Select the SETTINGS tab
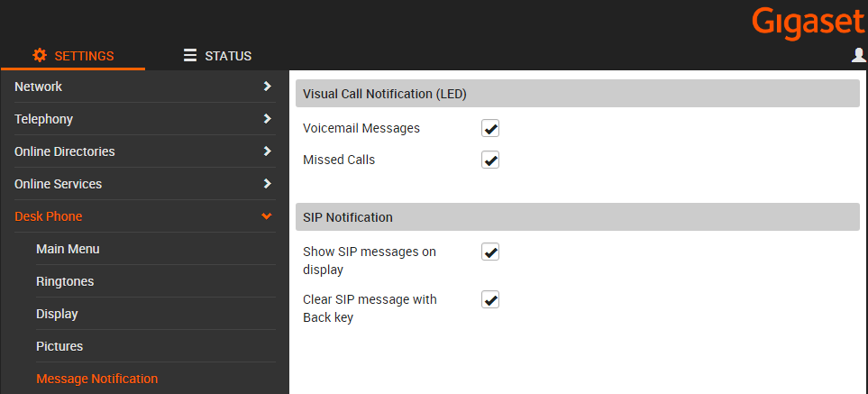This screenshot has height=394, width=868. click(x=73, y=56)
